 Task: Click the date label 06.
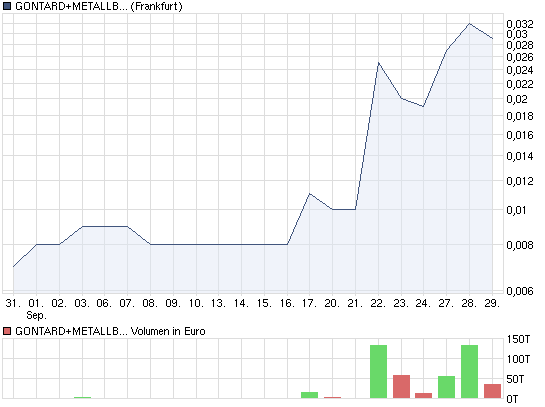pyautogui.click(x=104, y=303)
